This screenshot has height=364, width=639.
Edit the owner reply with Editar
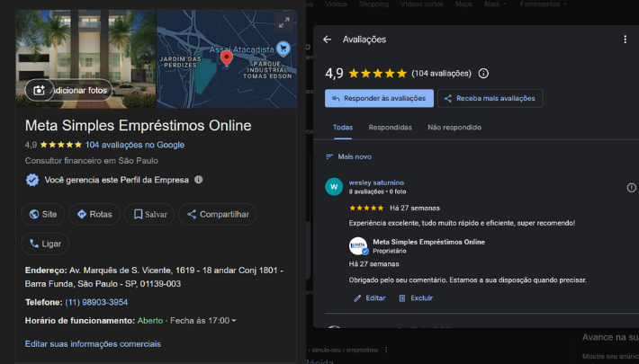pos(370,298)
